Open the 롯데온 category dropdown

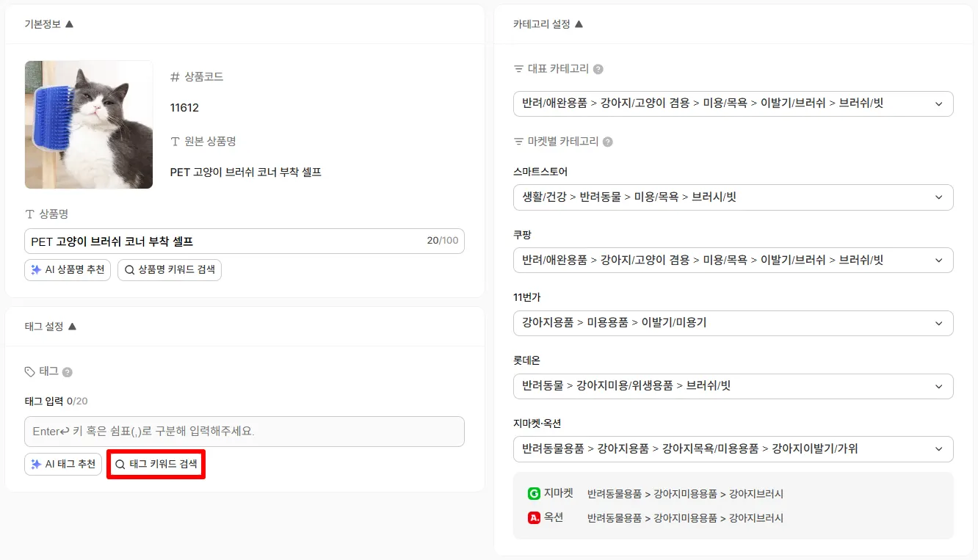pyautogui.click(x=938, y=386)
